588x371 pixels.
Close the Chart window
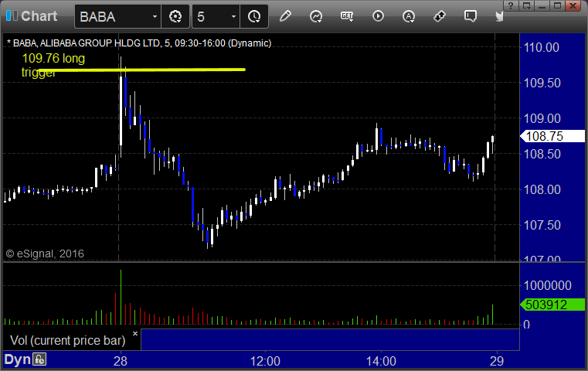click(573, 5)
